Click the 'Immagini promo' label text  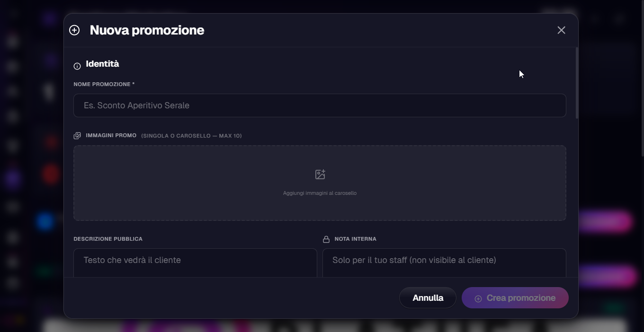click(x=111, y=135)
